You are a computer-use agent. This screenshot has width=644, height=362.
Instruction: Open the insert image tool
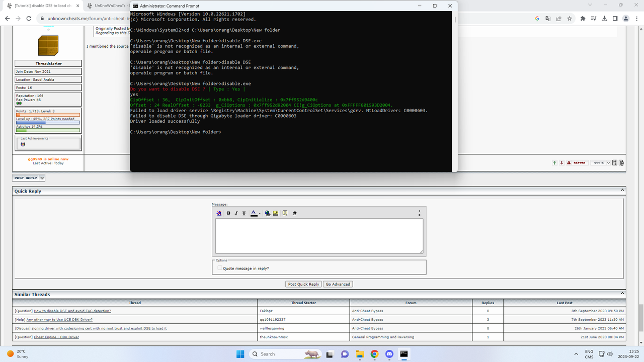coord(275,213)
